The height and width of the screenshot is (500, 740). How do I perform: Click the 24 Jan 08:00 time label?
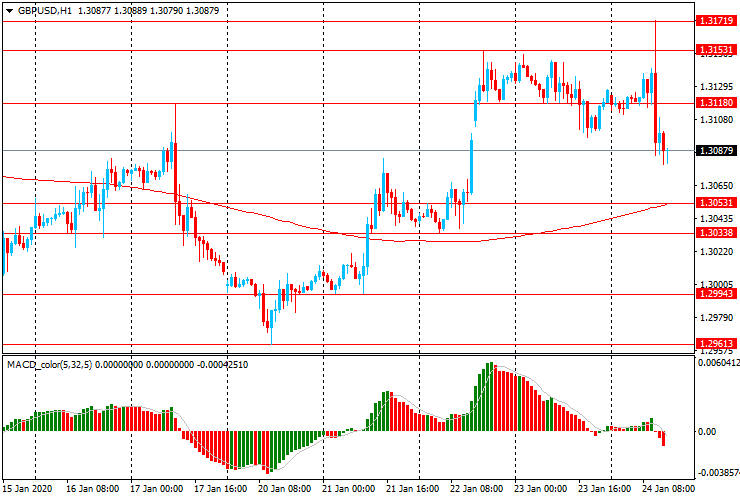coord(668,489)
